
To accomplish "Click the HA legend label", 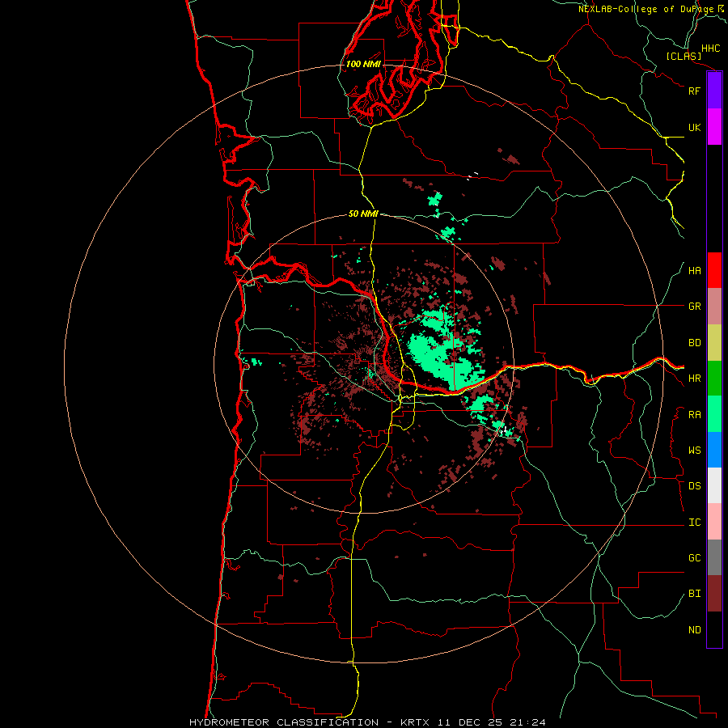I will click(694, 271).
